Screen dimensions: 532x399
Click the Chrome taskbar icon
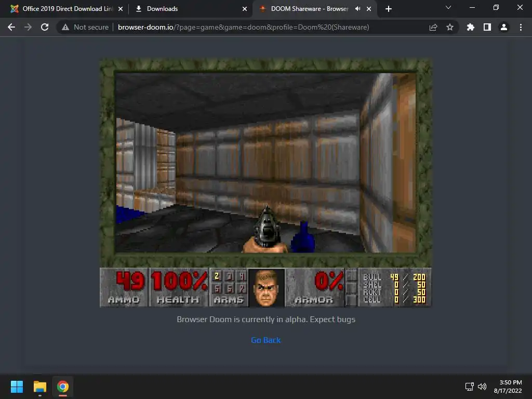[x=62, y=387]
